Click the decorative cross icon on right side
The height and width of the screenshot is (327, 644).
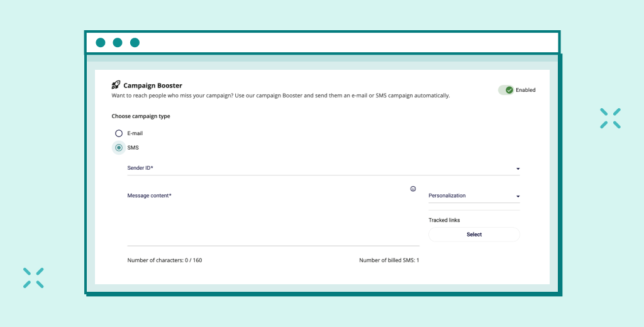tap(610, 118)
